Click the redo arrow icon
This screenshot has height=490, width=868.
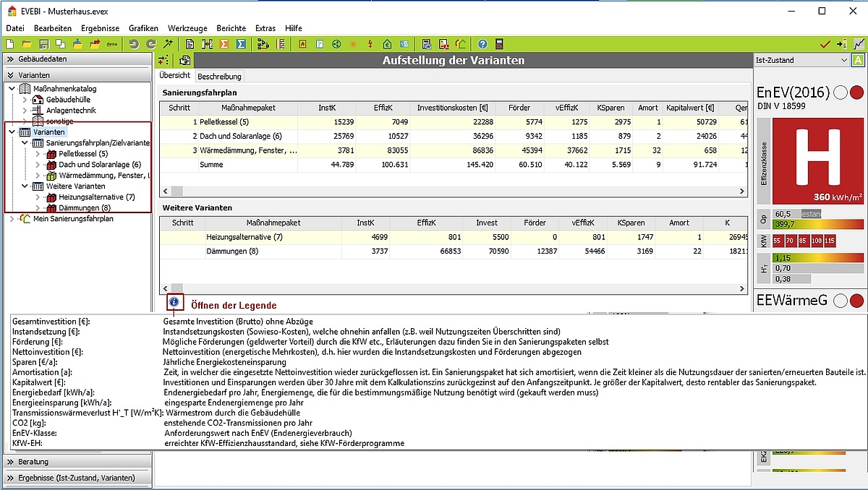tap(151, 44)
